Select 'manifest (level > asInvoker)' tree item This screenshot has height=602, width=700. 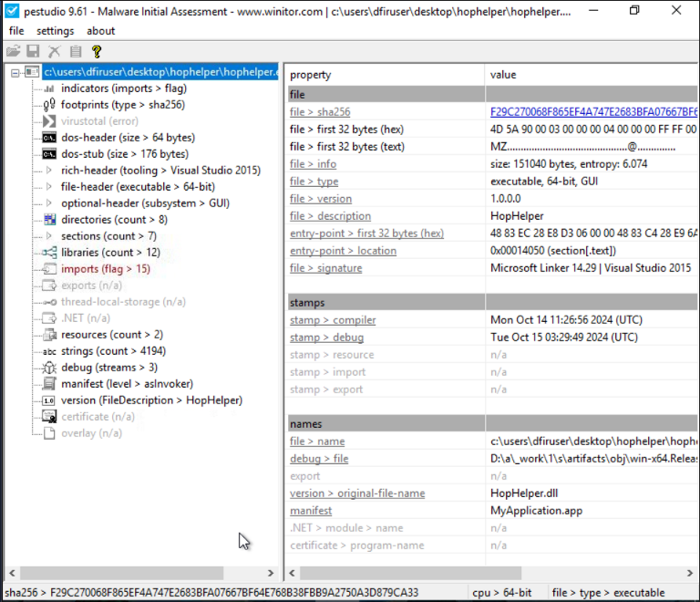coord(128,384)
